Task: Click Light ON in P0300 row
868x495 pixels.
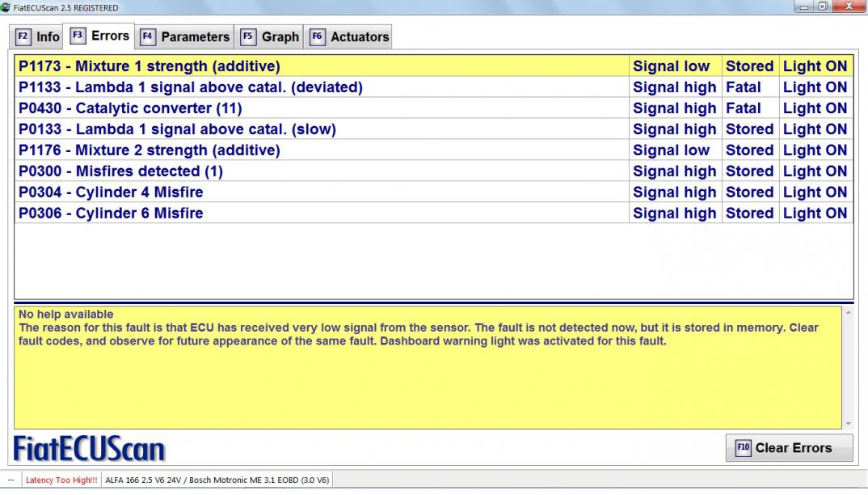Action: tap(815, 171)
